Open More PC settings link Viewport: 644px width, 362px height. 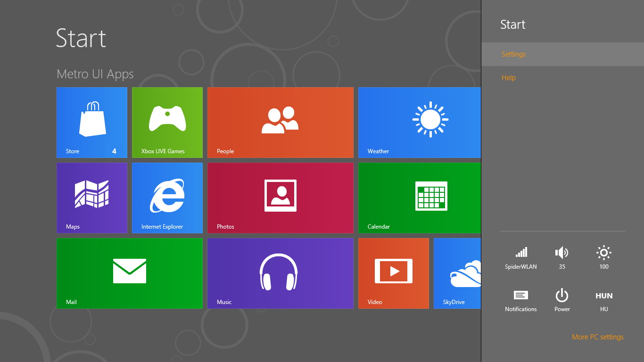click(x=598, y=337)
